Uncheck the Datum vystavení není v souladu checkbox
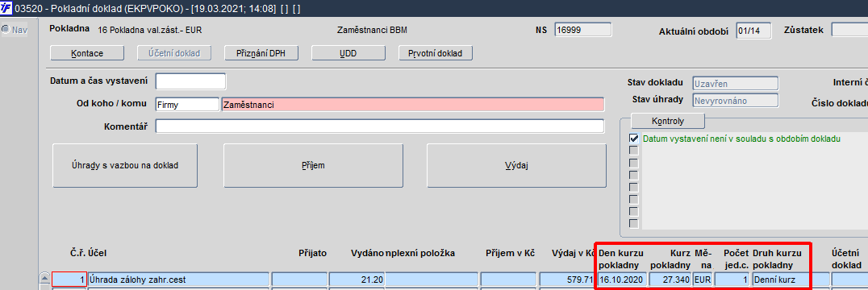Viewport: 868px width, 290px height. pos(634,139)
